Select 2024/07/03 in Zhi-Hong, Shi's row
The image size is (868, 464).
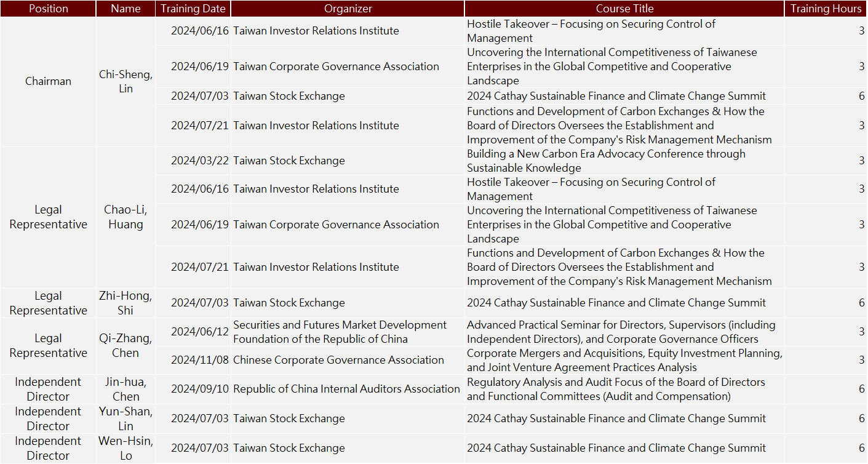(199, 303)
